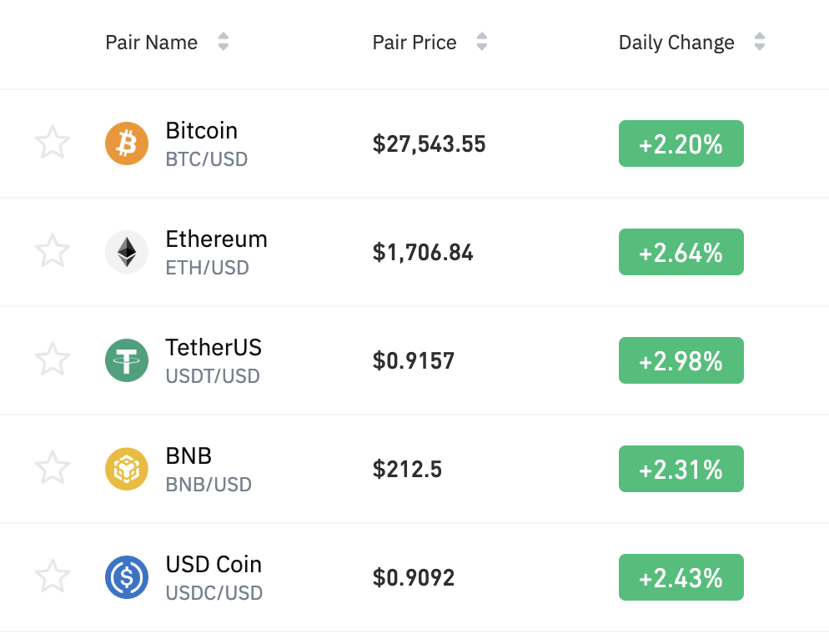Click the +2.98% change button for TetherUS
This screenshot has width=829, height=644.
(x=681, y=360)
